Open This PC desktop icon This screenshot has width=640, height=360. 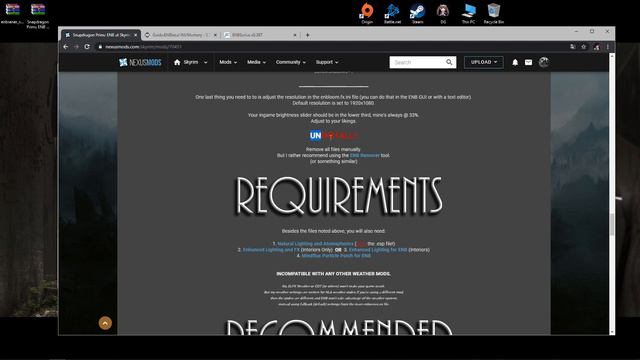point(468,12)
